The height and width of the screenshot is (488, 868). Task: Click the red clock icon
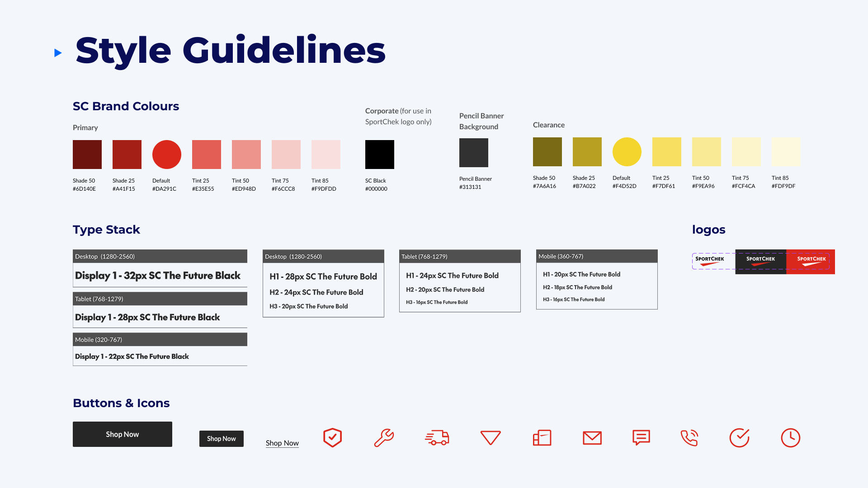[x=791, y=438]
